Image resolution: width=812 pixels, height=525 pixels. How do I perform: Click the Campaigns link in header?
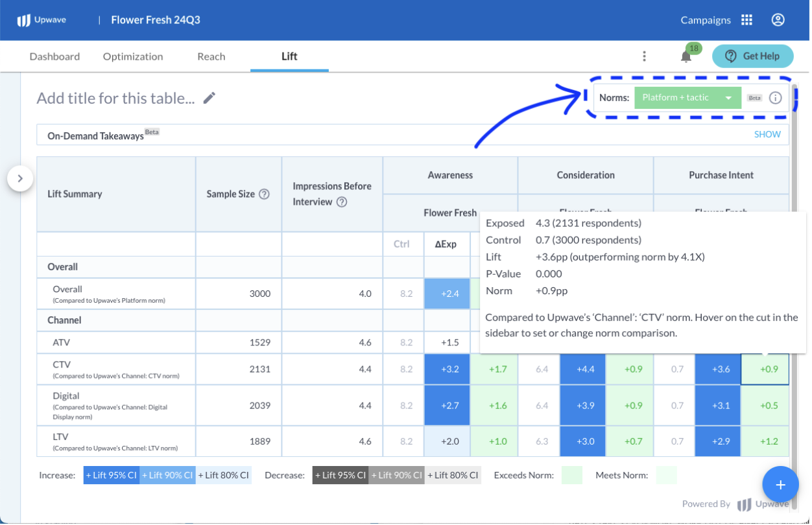(706, 20)
